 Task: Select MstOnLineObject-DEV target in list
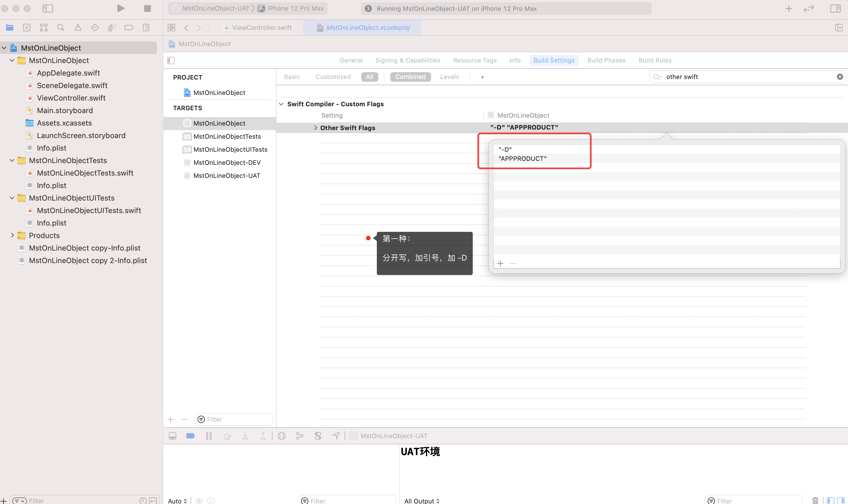227,162
